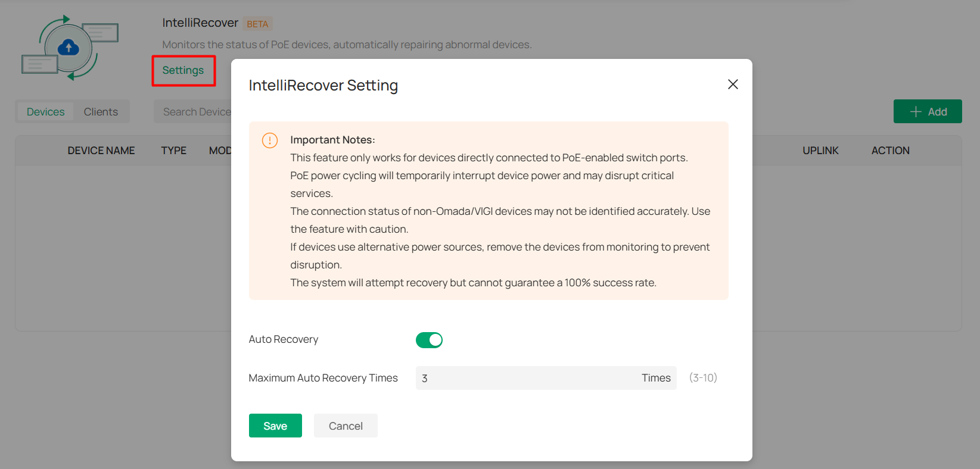
Task: Click the Maximum Auto Recovery Times field
Action: click(x=546, y=378)
